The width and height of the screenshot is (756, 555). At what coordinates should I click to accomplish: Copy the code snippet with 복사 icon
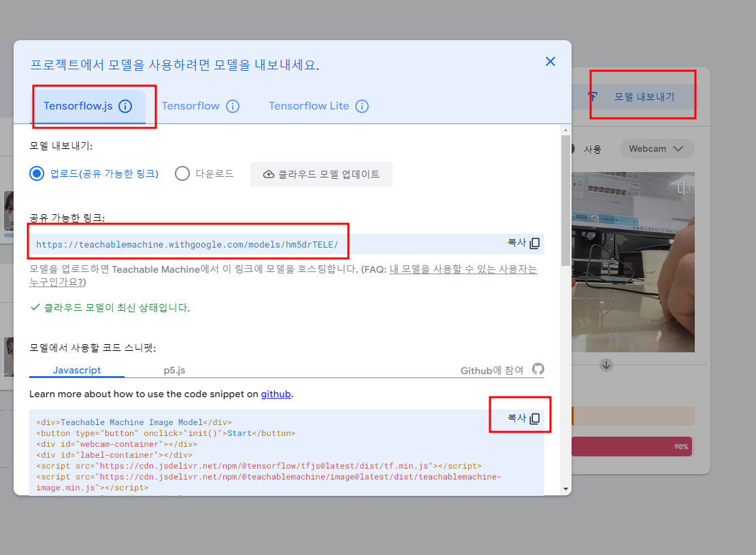[523, 418]
